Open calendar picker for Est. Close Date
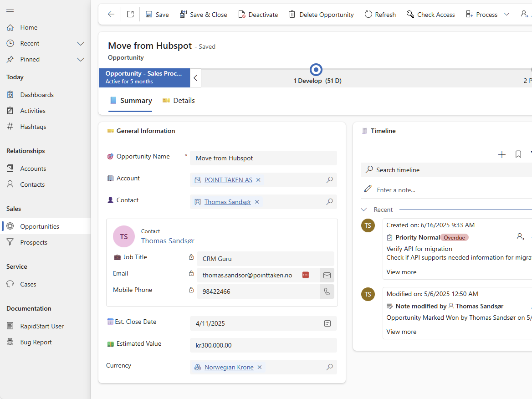This screenshot has height=399, width=532. click(327, 323)
